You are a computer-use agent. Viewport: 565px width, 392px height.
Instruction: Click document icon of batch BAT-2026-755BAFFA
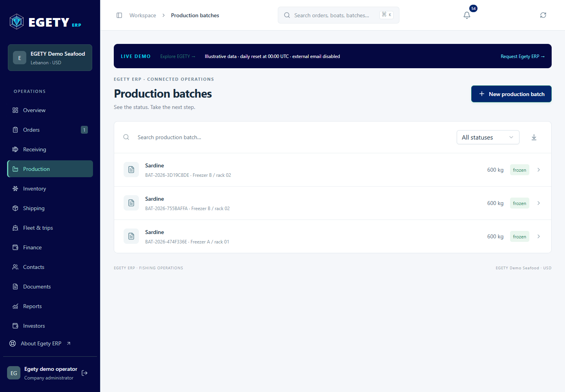pyautogui.click(x=131, y=203)
